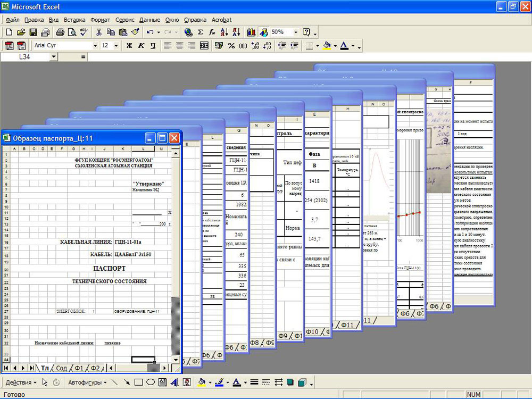Open Print Preview from the toolbar
532x399 pixels.
coord(72,32)
